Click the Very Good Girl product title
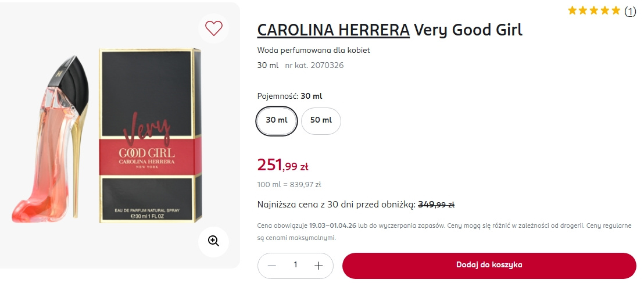Image resolution: width=644 pixels, height=283 pixels. tap(468, 30)
